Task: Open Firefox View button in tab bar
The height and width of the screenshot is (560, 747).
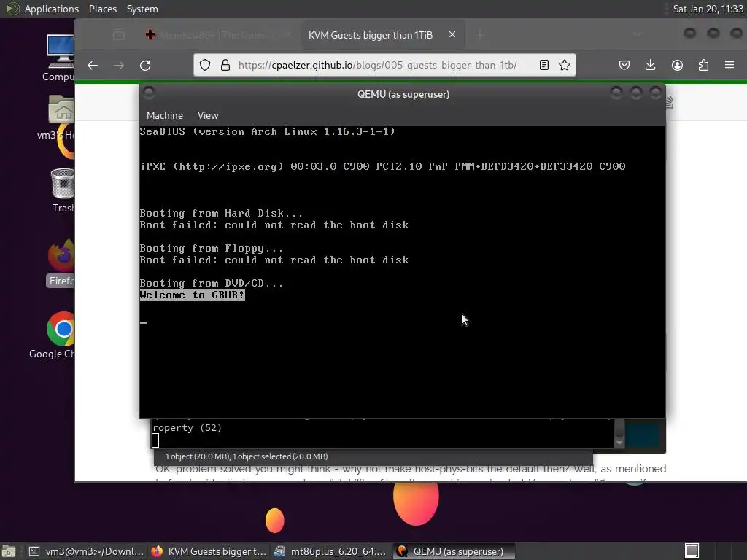Action: click(x=119, y=35)
